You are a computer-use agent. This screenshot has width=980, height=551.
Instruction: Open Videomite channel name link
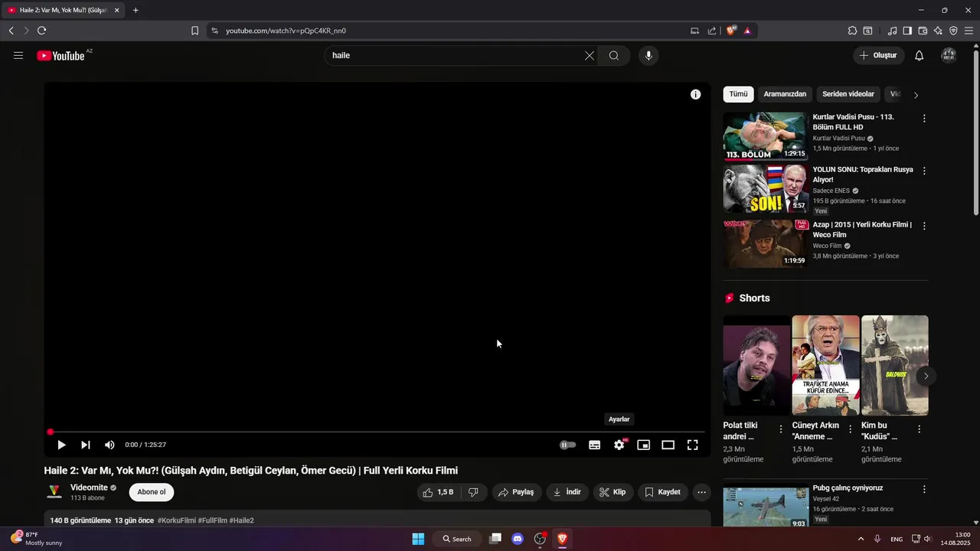89,487
